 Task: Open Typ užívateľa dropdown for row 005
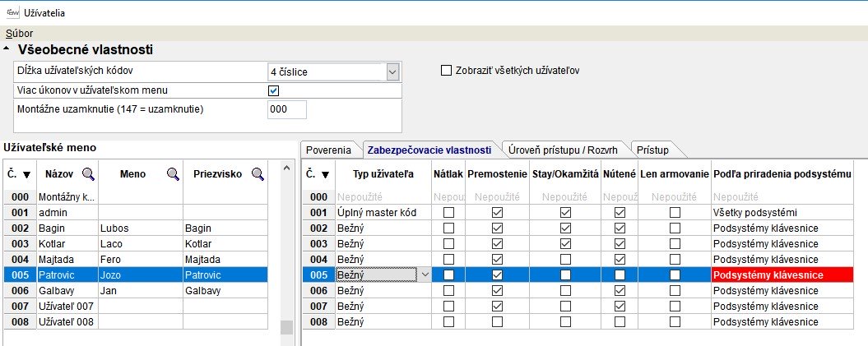pyautogui.click(x=424, y=275)
